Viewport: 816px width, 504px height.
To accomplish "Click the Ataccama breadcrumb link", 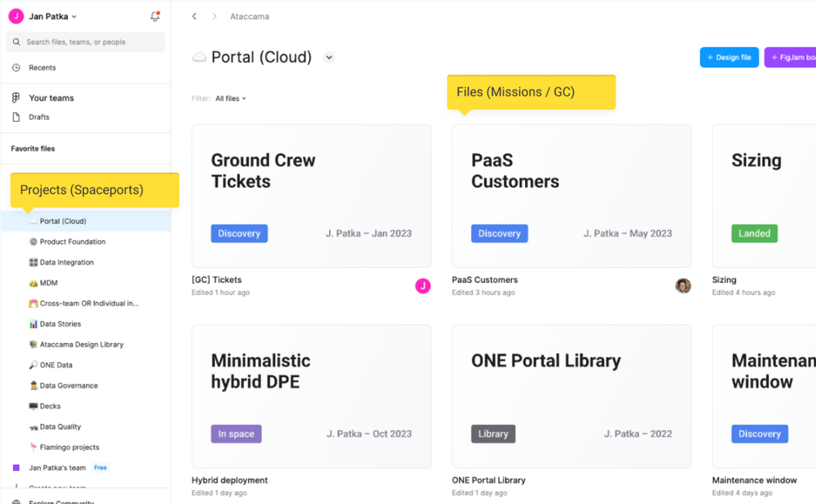I will (249, 16).
